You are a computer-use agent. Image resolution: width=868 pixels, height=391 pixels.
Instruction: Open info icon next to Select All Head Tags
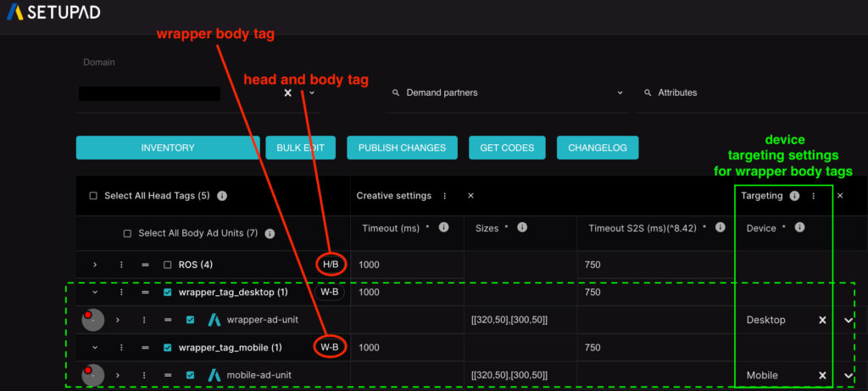[x=222, y=196]
